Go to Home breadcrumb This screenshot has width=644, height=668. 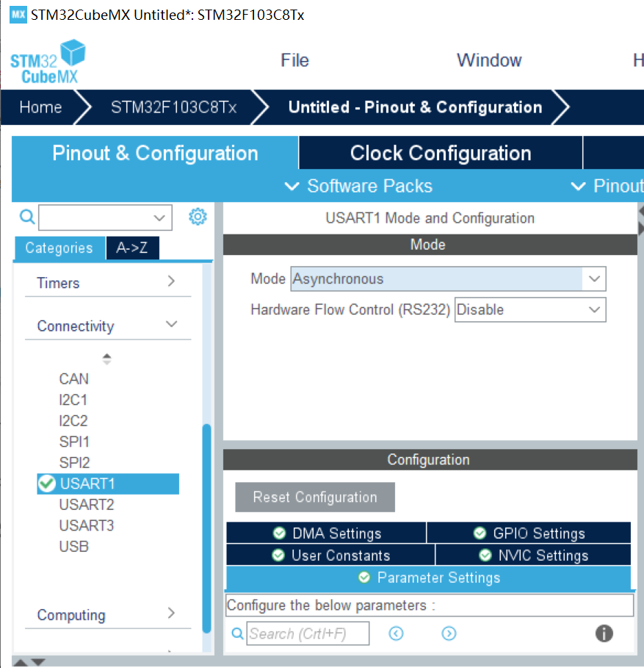click(x=40, y=107)
